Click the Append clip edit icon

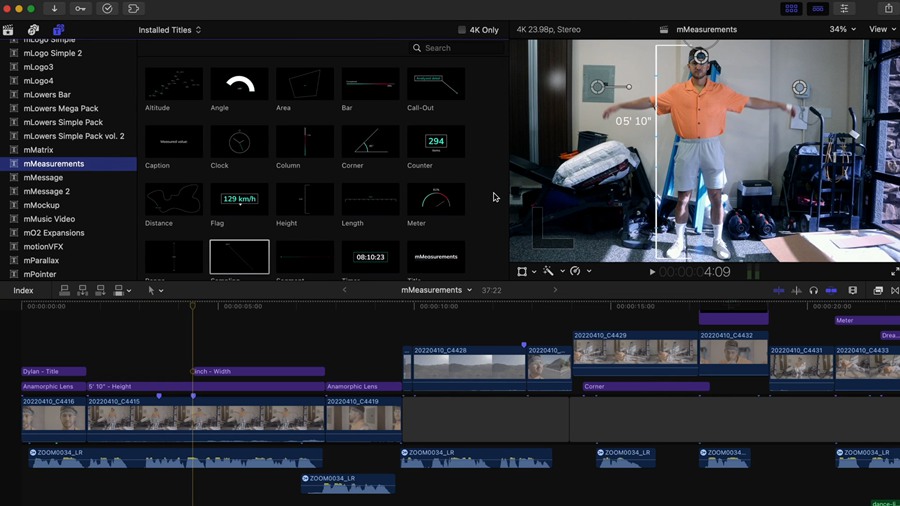[x=100, y=290]
